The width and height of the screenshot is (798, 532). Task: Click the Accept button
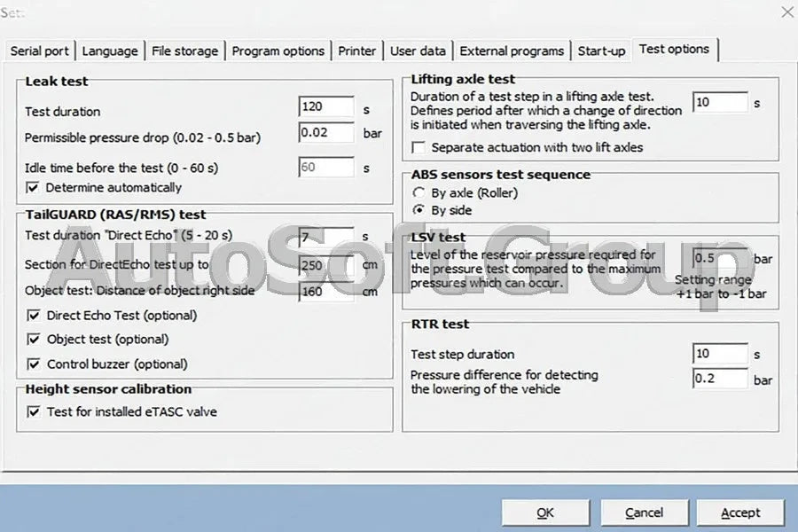740,512
